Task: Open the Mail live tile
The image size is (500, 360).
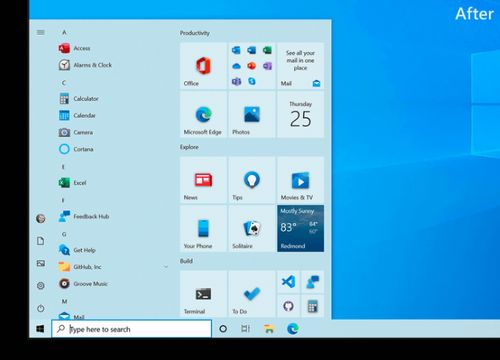Action: pyautogui.click(x=300, y=66)
